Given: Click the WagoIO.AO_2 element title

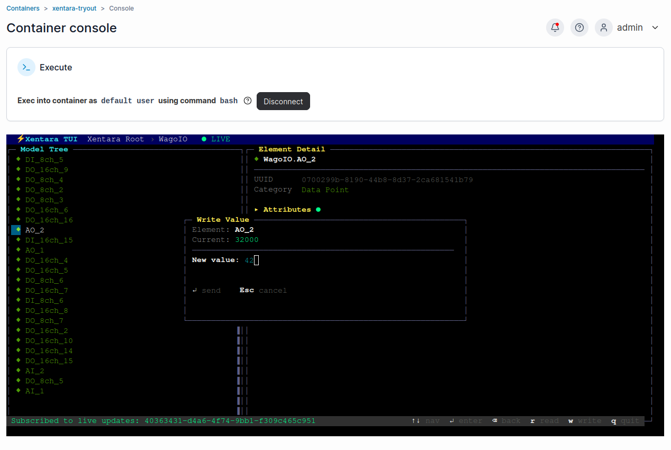Looking at the screenshot, I should (289, 160).
